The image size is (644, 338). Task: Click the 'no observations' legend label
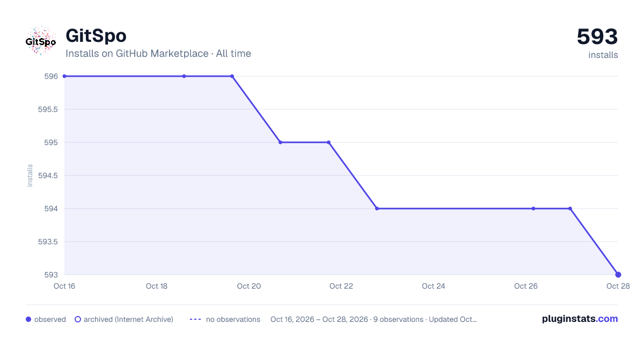tap(233, 319)
